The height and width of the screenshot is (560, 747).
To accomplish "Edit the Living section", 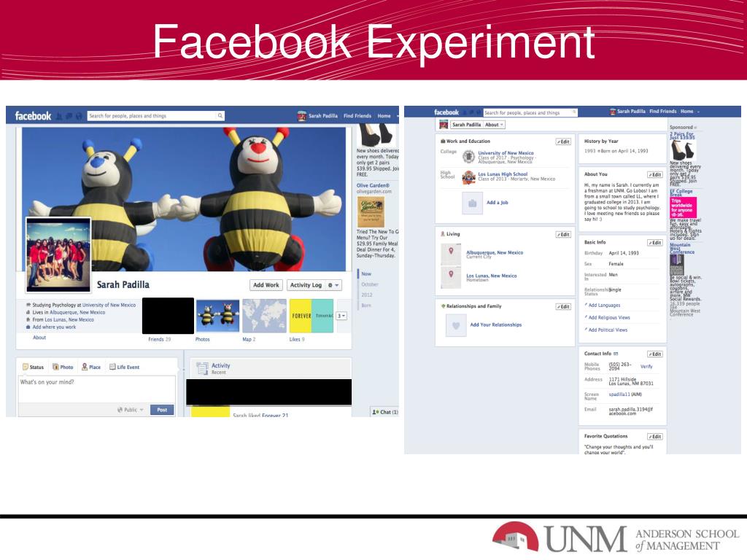I will click(563, 235).
